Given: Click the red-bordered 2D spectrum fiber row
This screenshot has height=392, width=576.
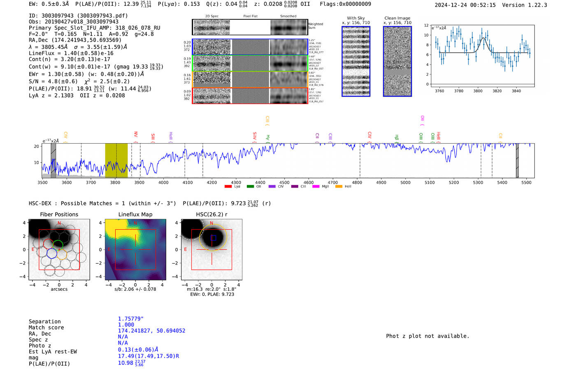Looking at the screenshot, I should click(250, 96).
